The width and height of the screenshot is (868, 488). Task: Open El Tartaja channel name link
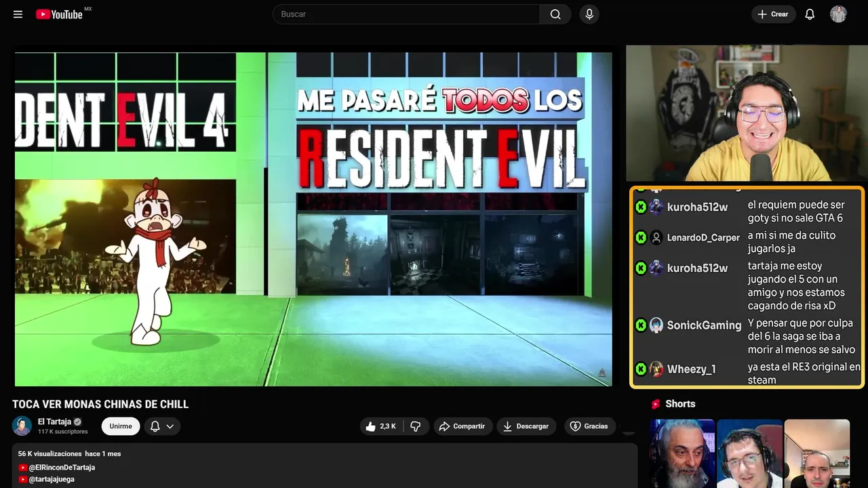54,422
